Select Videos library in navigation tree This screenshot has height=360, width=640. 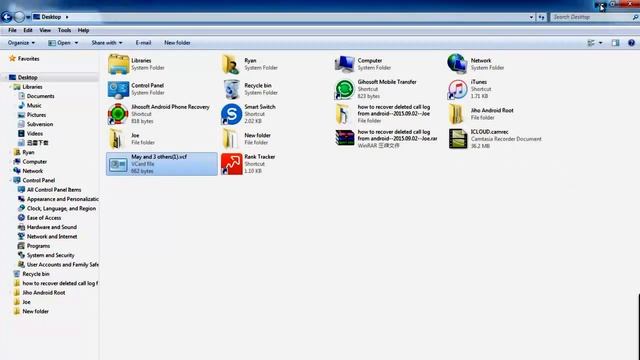tap(35, 134)
